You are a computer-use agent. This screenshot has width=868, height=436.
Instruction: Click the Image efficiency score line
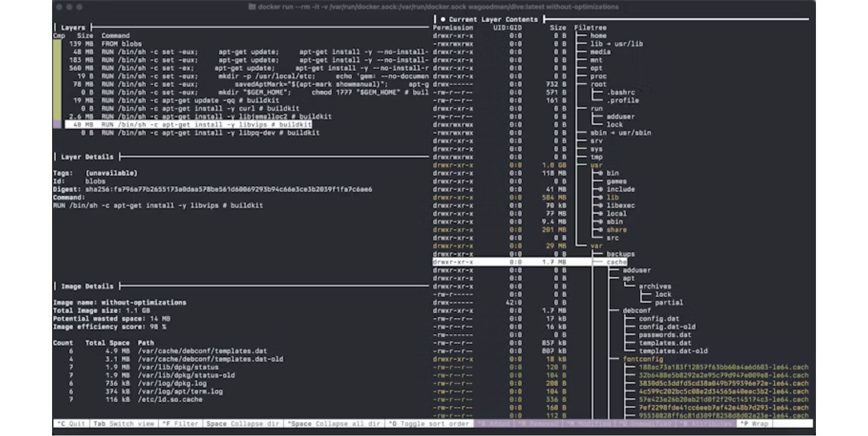point(110,327)
